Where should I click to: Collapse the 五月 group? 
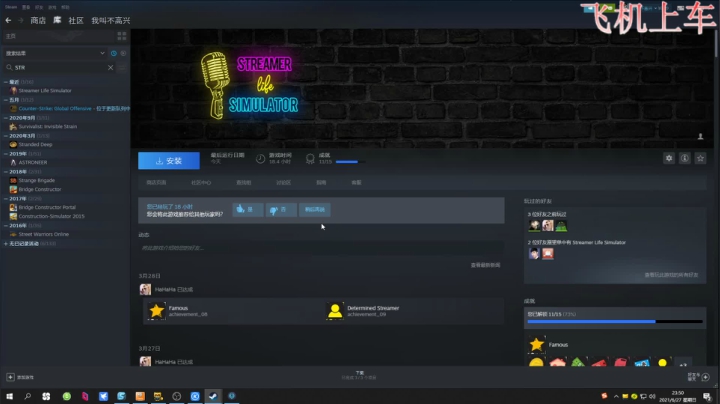6,100
